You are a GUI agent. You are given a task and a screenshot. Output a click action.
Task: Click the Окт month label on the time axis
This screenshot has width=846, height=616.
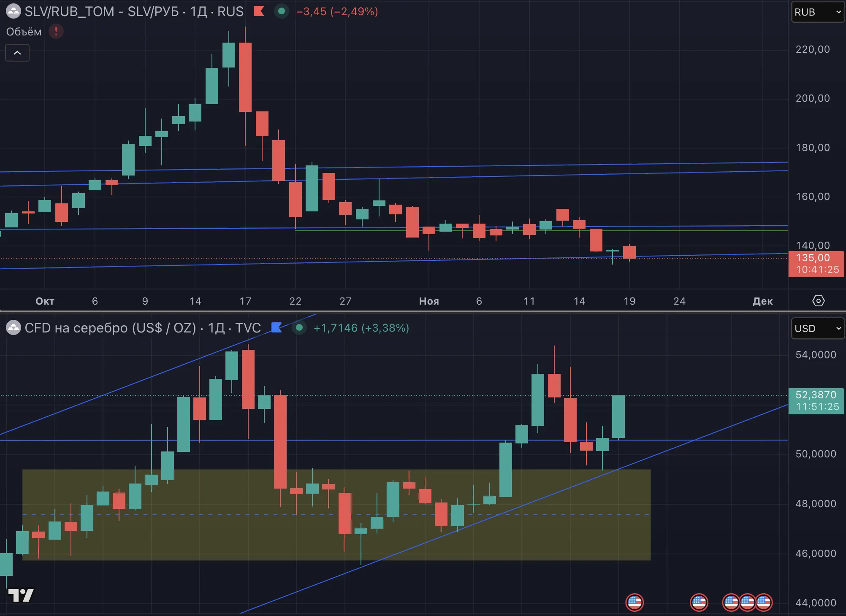click(x=45, y=301)
